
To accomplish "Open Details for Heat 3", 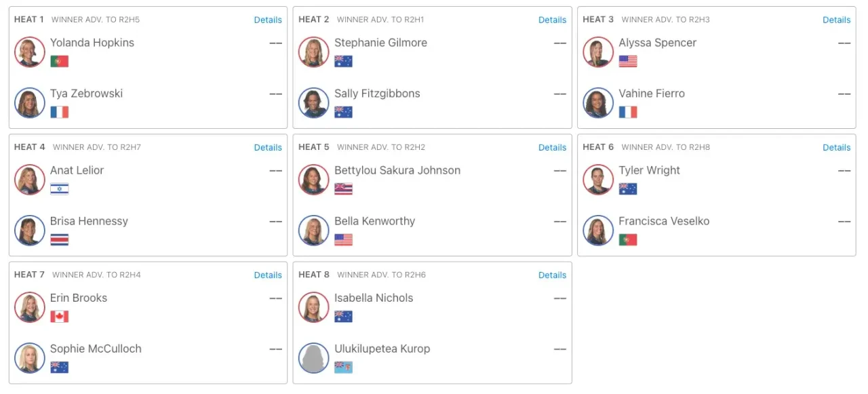I will coord(836,20).
